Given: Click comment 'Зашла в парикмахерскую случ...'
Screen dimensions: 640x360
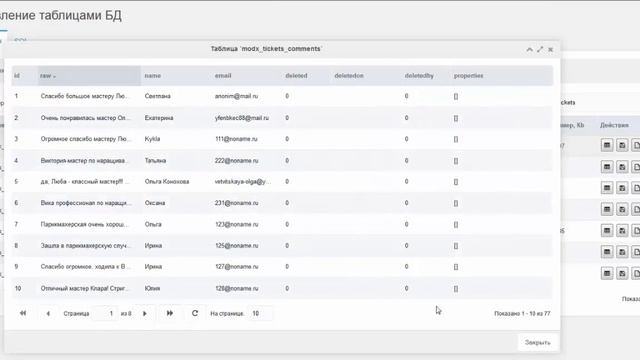Looking at the screenshot, I should point(85,246).
